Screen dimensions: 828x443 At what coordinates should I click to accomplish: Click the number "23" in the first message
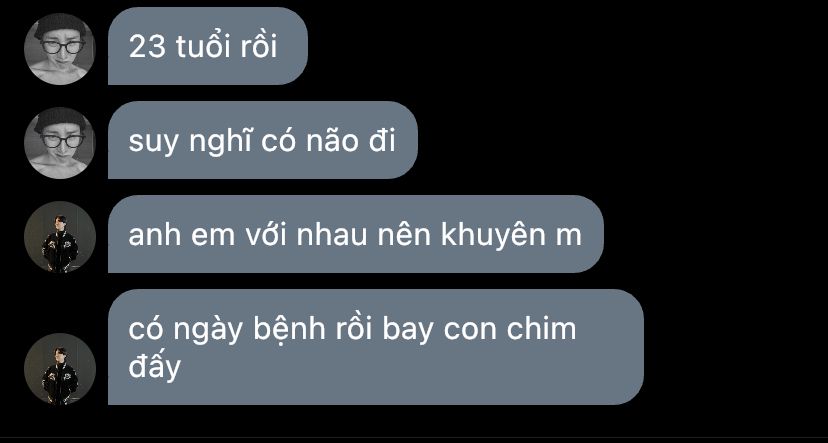(148, 47)
